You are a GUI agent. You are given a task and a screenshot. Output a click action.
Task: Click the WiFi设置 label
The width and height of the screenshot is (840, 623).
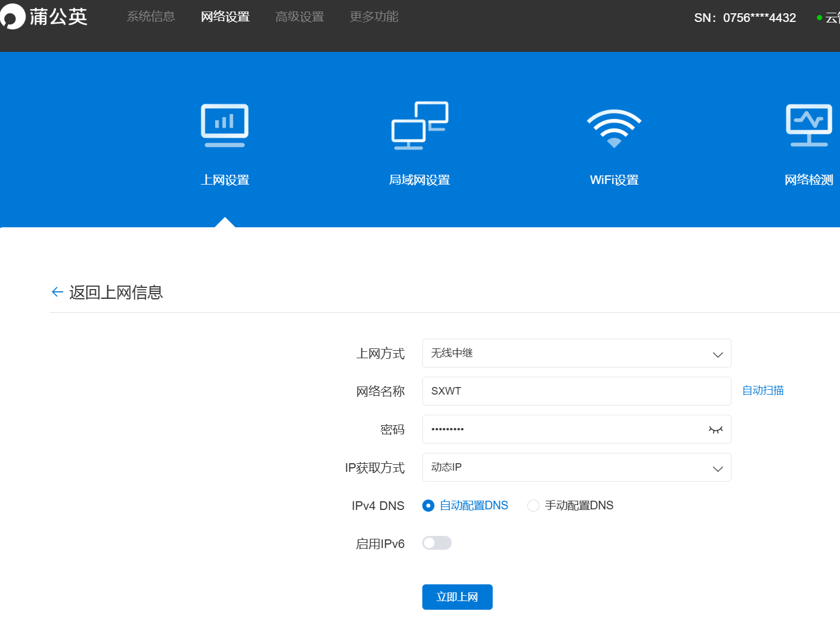coord(614,180)
